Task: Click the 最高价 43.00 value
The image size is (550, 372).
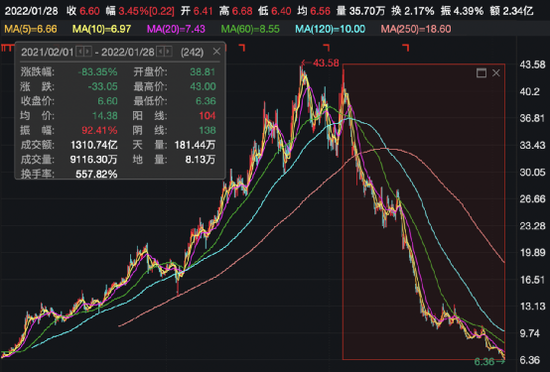Action: click(x=203, y=86)
